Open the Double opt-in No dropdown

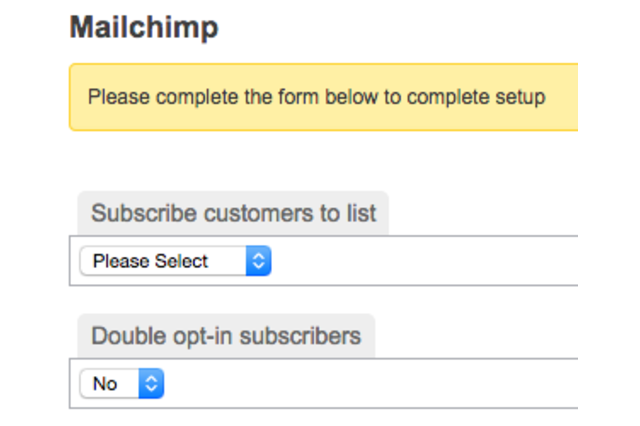pos(121,383)
